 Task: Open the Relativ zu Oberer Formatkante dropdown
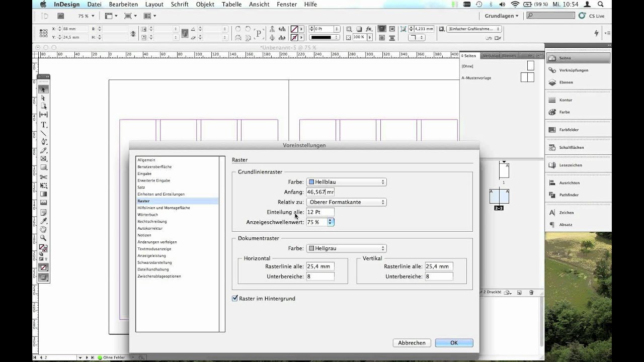pyautogui.click(x=347, y=202)
